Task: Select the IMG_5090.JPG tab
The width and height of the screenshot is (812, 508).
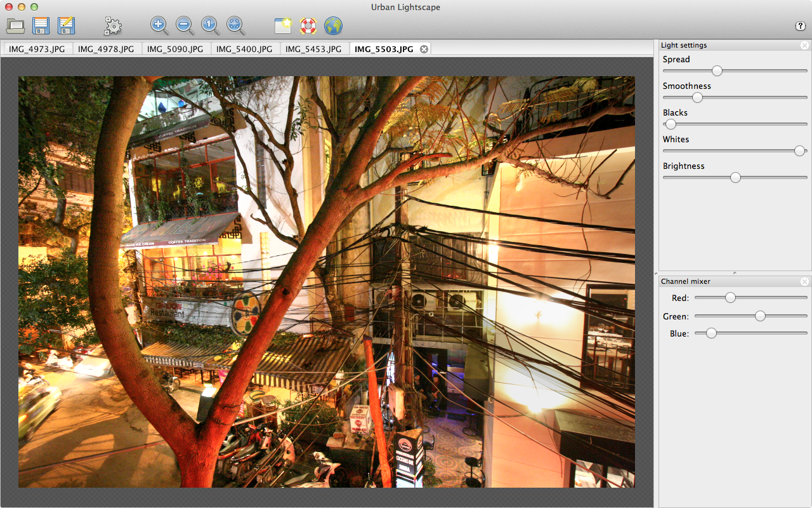Action: pos(175,49)
